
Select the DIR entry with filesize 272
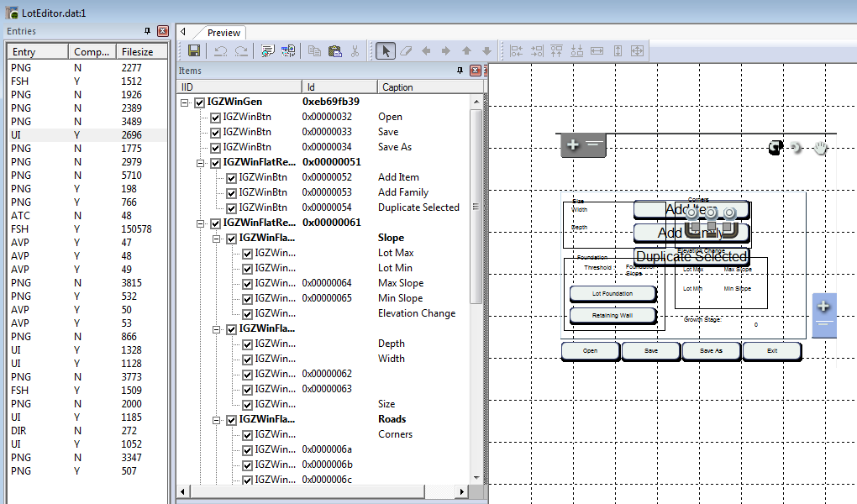coord(87,431)
